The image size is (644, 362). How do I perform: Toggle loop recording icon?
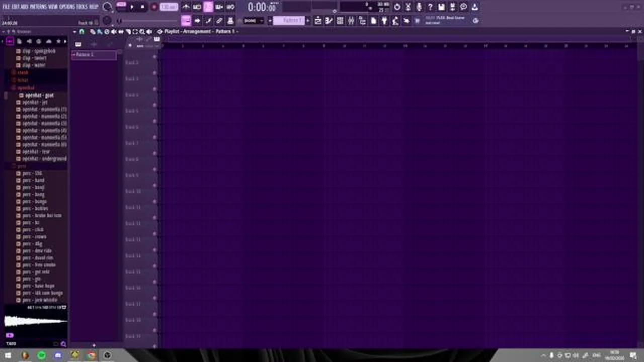[x=230, y=7]
